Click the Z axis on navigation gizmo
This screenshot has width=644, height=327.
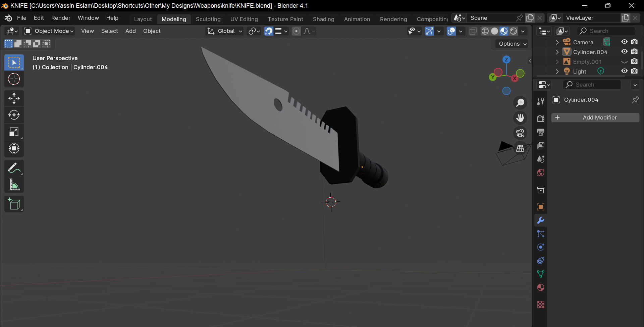tap(506, 60)
